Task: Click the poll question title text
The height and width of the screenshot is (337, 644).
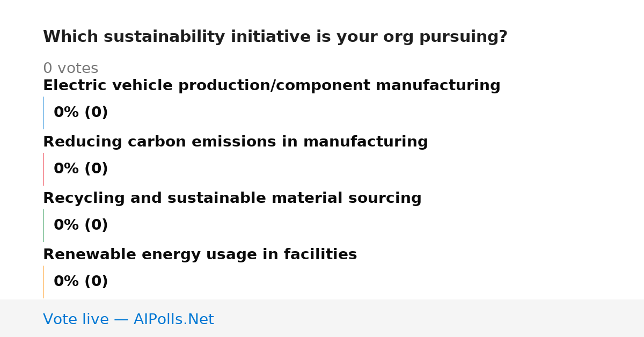Action: (x=275, y=37)
